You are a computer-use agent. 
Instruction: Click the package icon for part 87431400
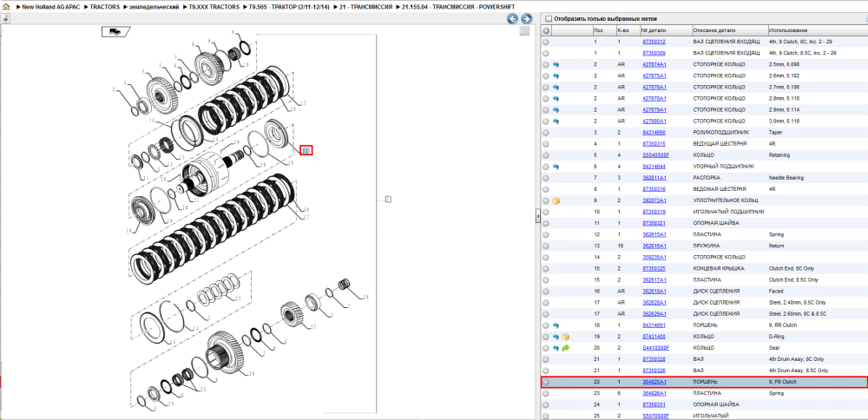(566, 337)
